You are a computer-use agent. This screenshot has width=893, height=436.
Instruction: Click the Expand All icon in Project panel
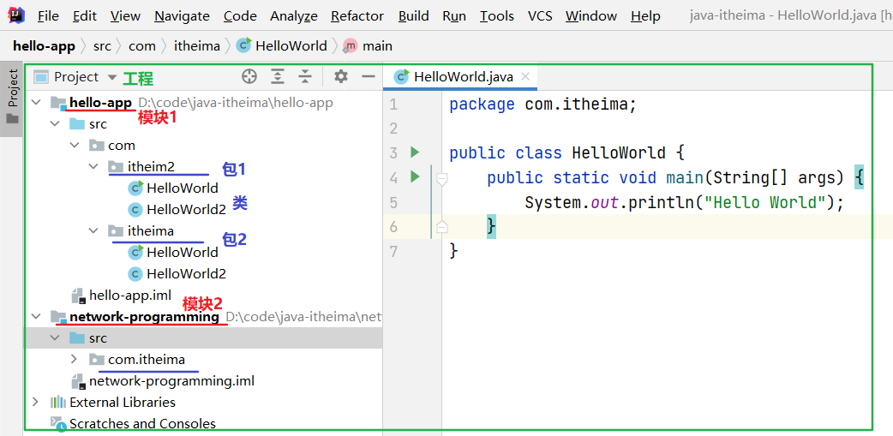click(x=277, y=77)
